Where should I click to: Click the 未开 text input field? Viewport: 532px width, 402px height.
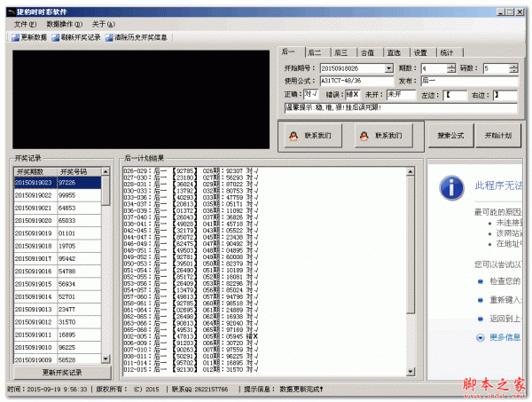(x=401, y=95)
